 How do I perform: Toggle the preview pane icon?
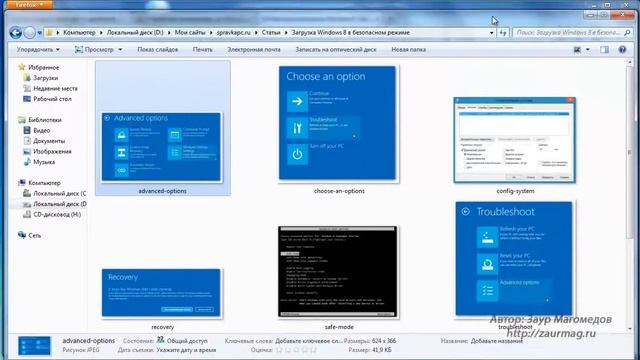pos(604,50)
